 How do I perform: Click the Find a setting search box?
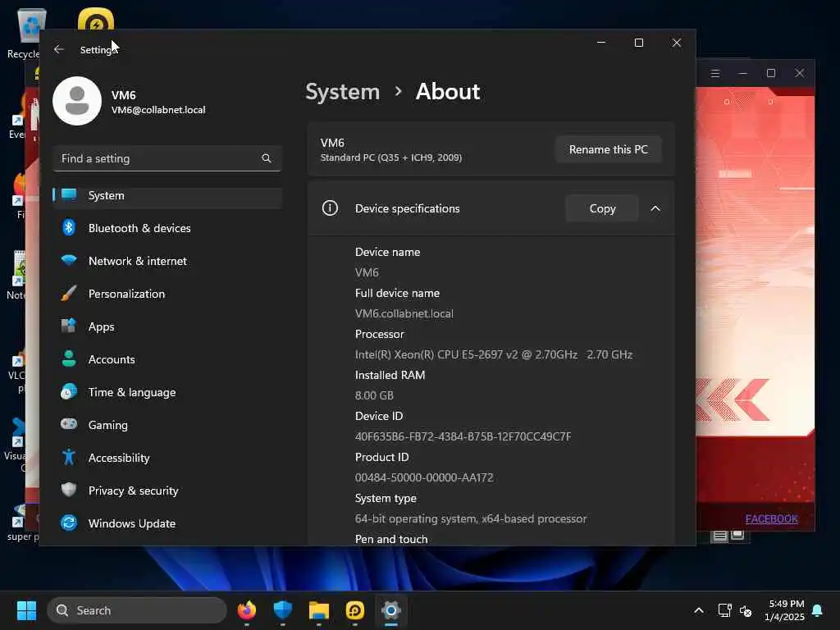(x=167, y=158)
